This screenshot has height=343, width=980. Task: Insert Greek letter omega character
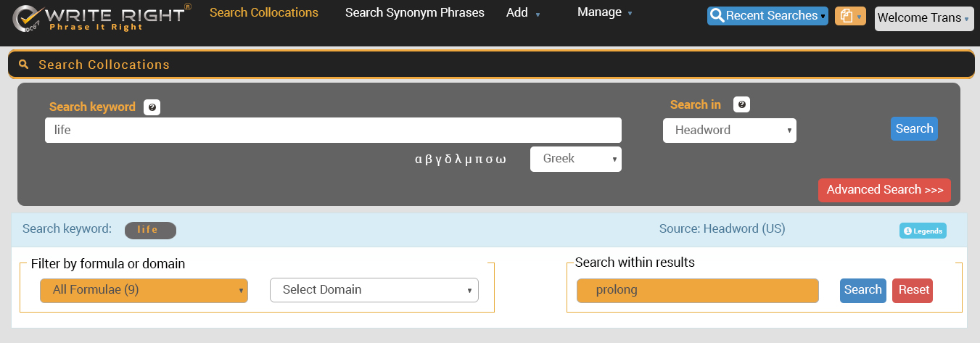click(x=501, y=159)
